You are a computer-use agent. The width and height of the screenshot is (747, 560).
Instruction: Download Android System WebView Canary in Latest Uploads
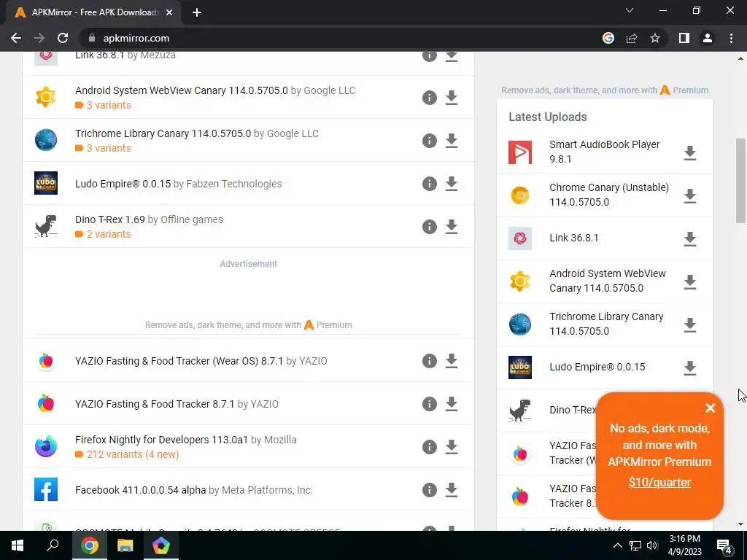tap(690, 282)
